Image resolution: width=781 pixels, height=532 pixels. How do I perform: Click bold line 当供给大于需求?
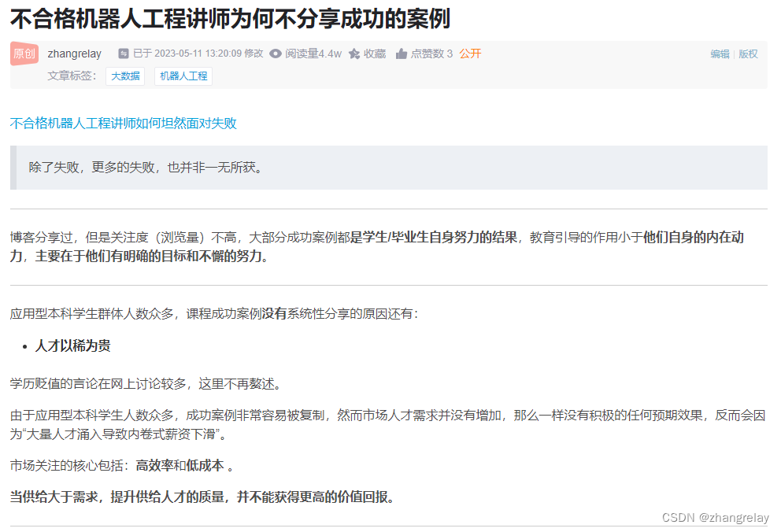(203, 497)
